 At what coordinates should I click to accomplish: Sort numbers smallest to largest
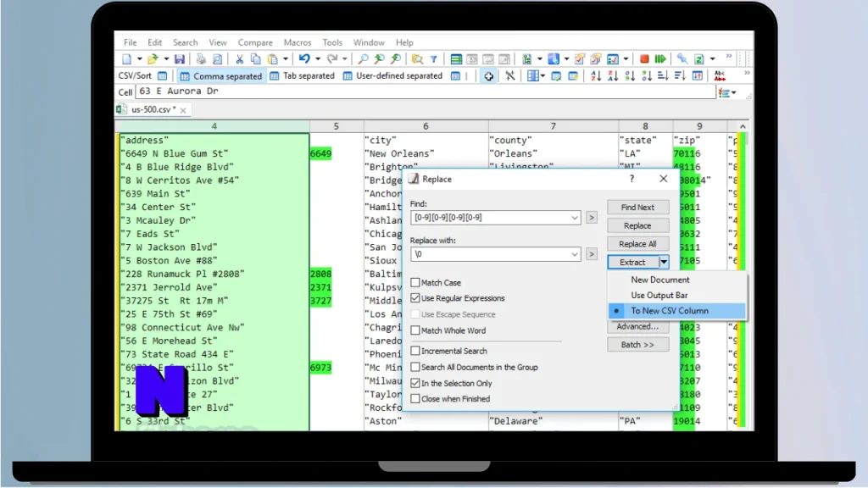pos(630,76)
